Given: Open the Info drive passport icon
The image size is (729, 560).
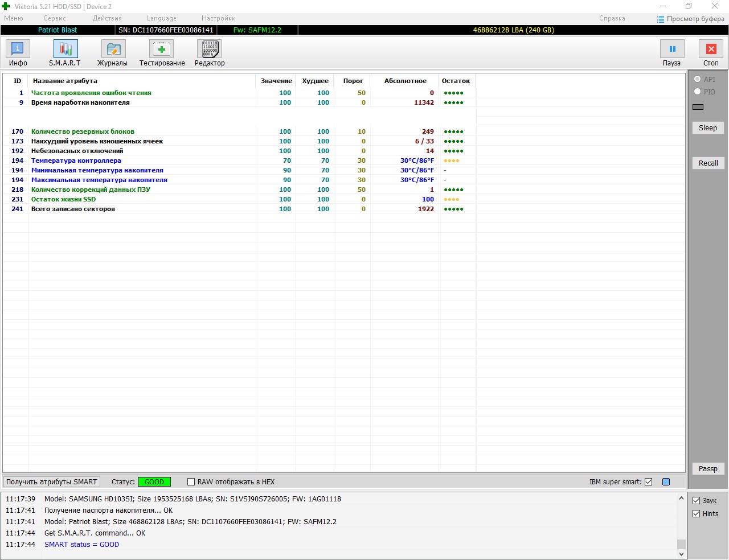Looking at the screenshot, I should [x=18, y=50].
